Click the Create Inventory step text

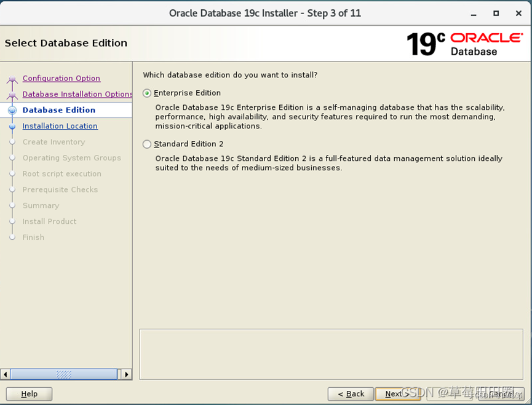click(x=54, y=142)
